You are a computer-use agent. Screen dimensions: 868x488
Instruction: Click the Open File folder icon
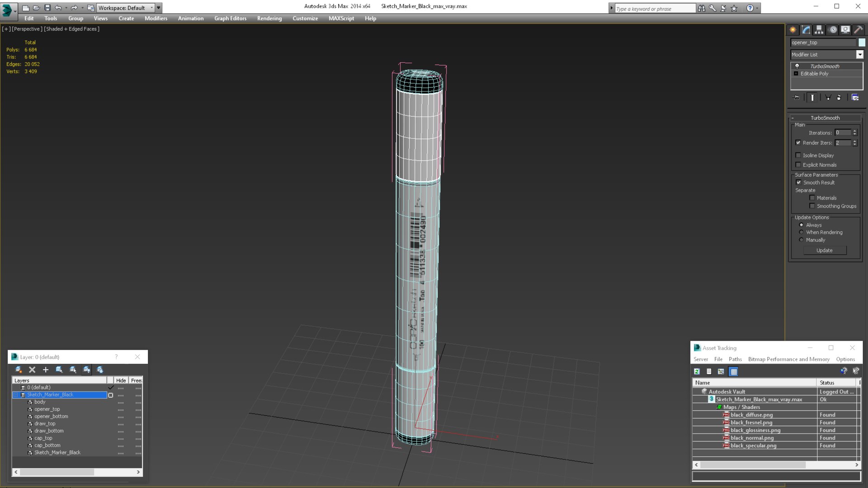pos(36,8)
